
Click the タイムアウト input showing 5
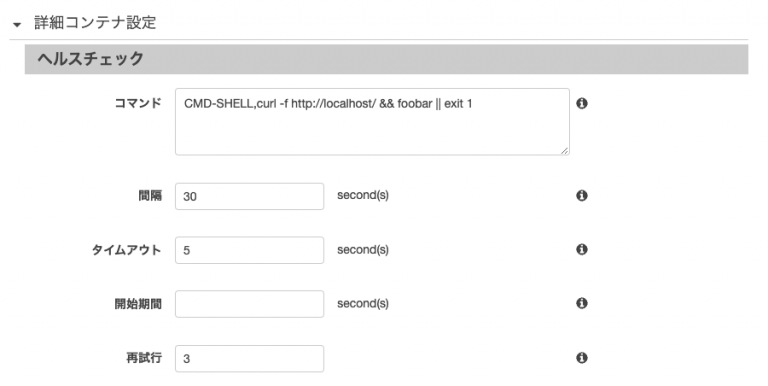[249, 250]
